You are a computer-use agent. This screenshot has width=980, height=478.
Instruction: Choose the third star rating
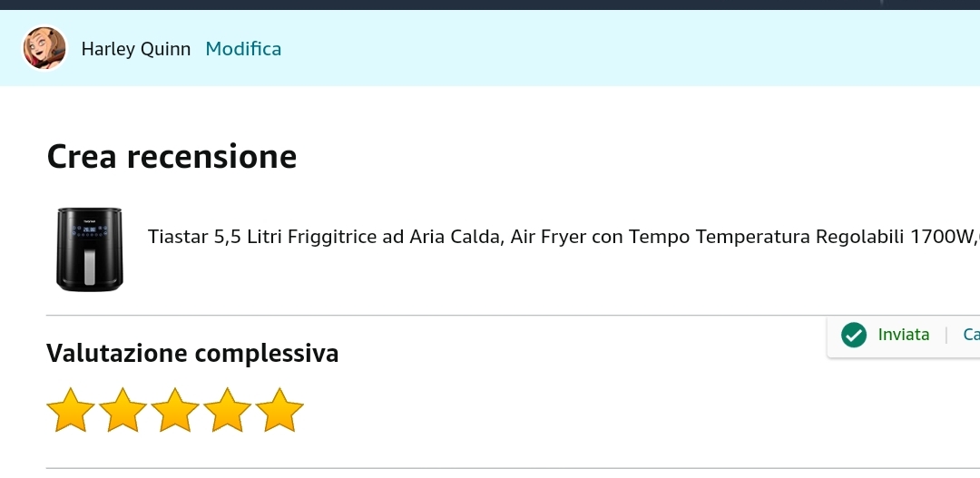tap(175, 411)
